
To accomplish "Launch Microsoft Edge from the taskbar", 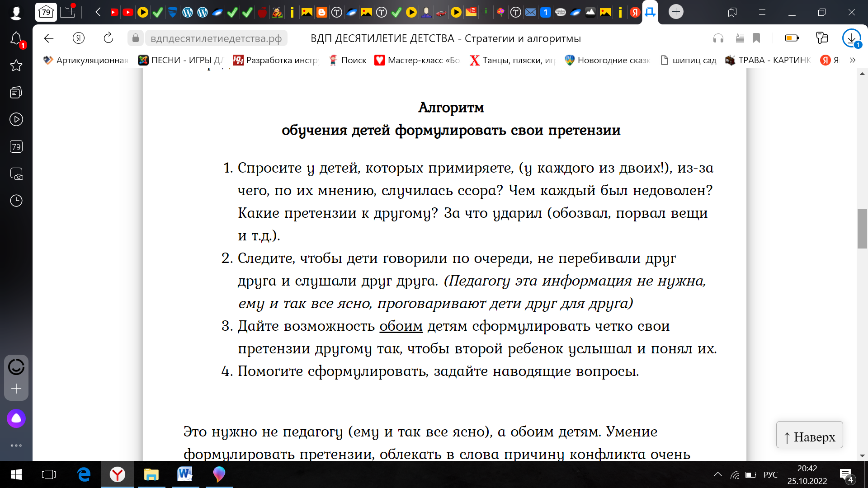I will click(x=84, y=474).
